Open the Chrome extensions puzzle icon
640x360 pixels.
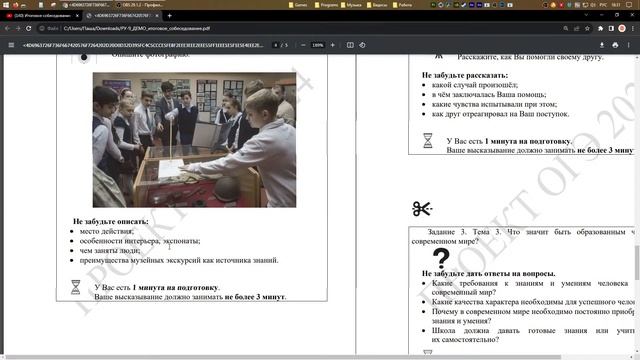pyautogui.click(x=600, y=28)
